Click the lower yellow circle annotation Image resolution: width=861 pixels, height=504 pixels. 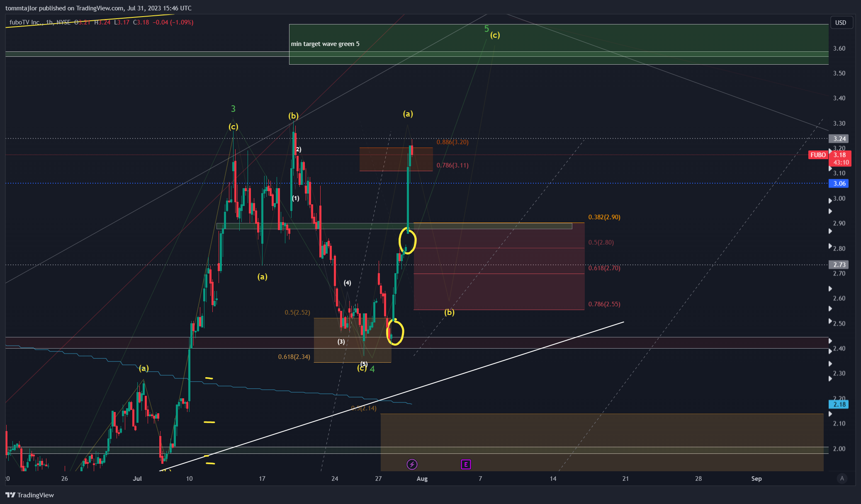click(x=395, y=332)
